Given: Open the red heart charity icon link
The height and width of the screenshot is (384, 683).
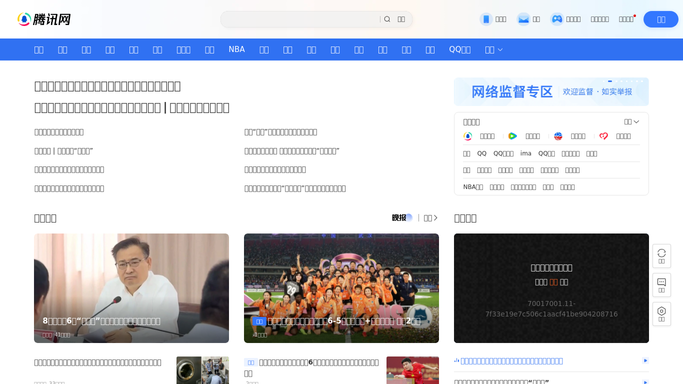Looking at the screenshot, I should coord(603,136).
